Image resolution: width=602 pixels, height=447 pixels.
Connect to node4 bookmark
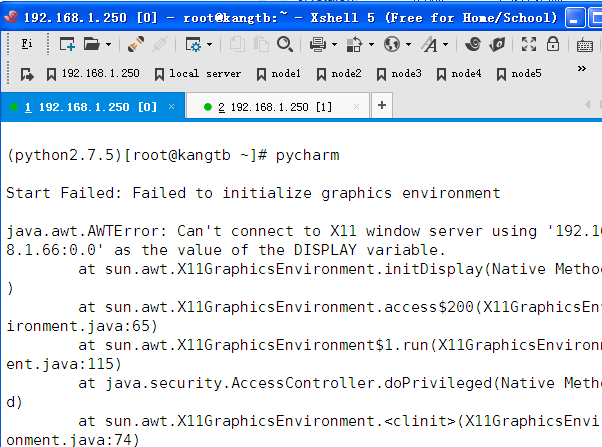click(458, 74)
